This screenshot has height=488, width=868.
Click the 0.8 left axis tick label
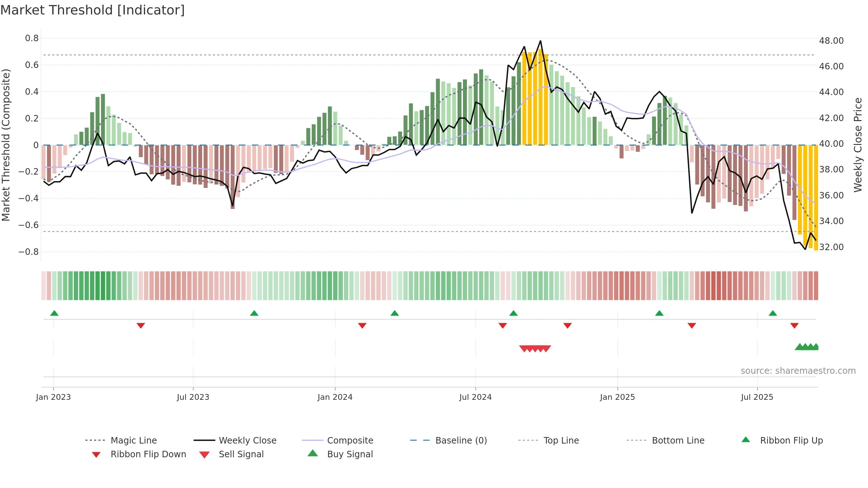tap(32, 38)
